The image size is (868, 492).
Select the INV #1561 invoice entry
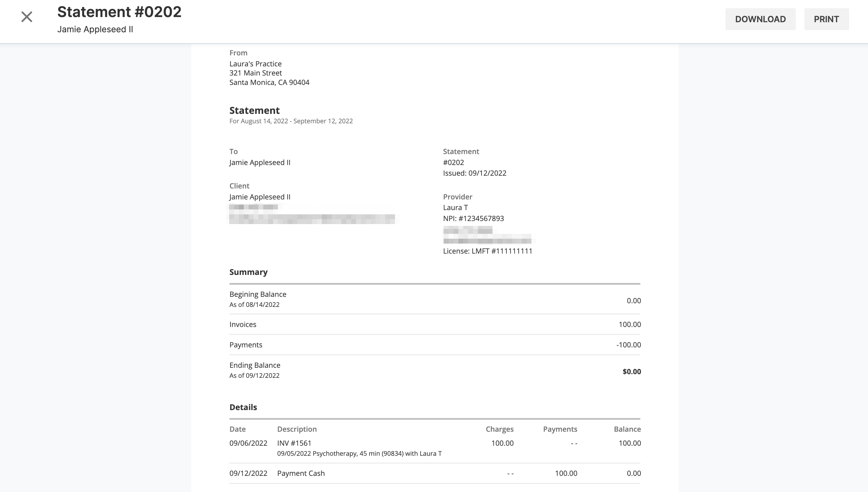pyautogui.click(x=294, y=443)
